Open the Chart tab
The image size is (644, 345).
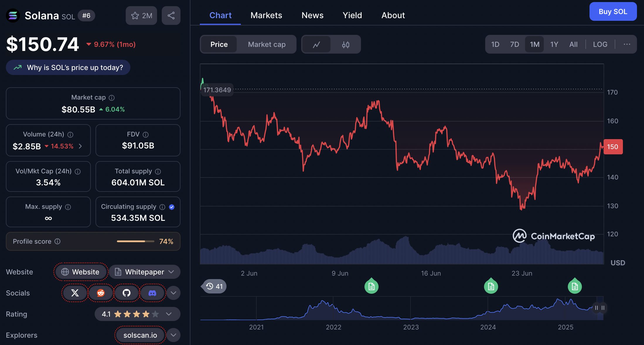[220, 15]
